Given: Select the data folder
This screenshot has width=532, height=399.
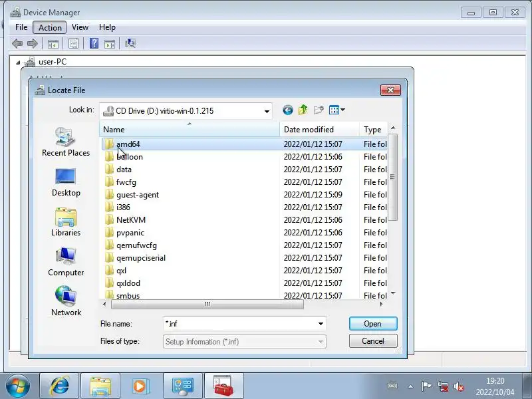Looking at the screenshot, I should coord(243,170).
